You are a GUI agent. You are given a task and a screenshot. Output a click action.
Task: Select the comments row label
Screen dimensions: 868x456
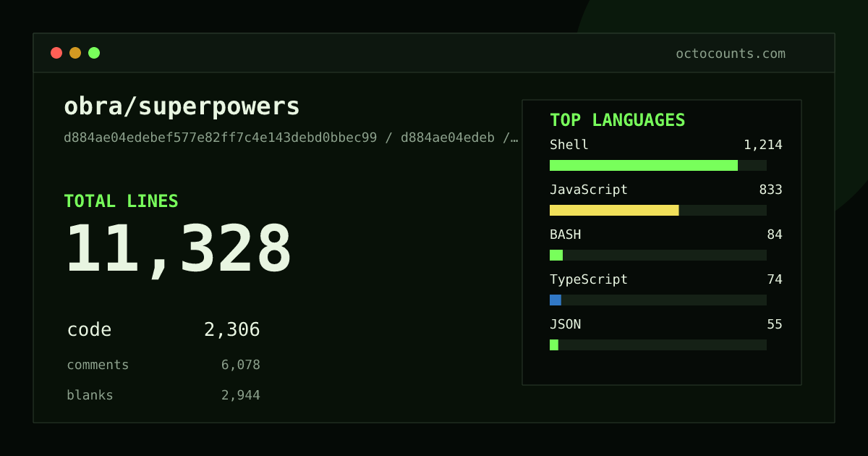98,365
